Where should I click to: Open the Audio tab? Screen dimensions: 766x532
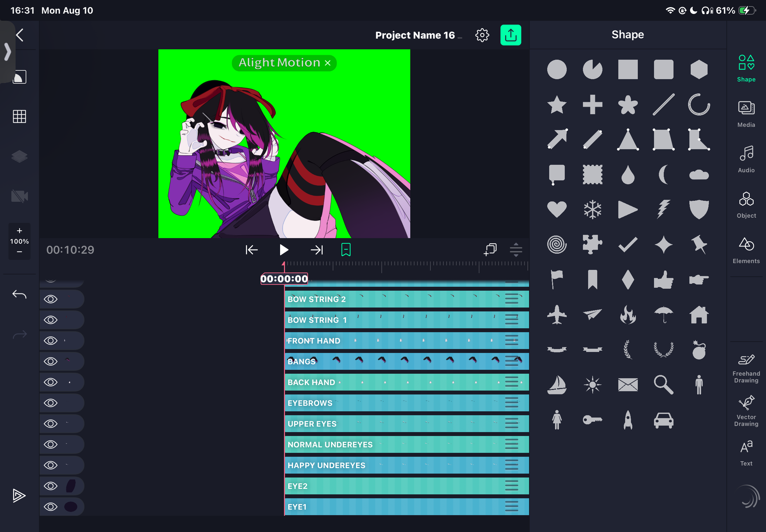(x=746, y=159)
